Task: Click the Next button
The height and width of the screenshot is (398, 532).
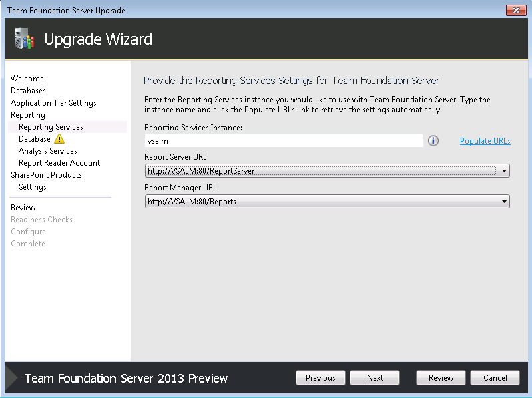Action: click(374, 378)
